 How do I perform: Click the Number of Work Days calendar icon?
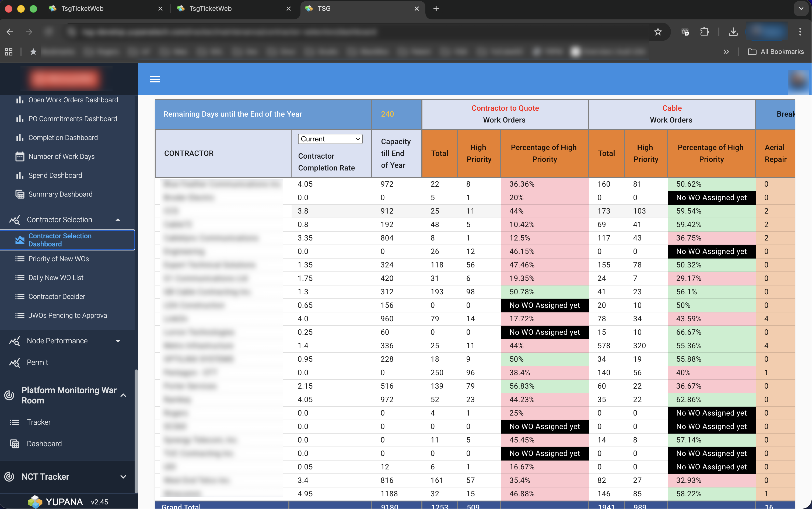20,156
